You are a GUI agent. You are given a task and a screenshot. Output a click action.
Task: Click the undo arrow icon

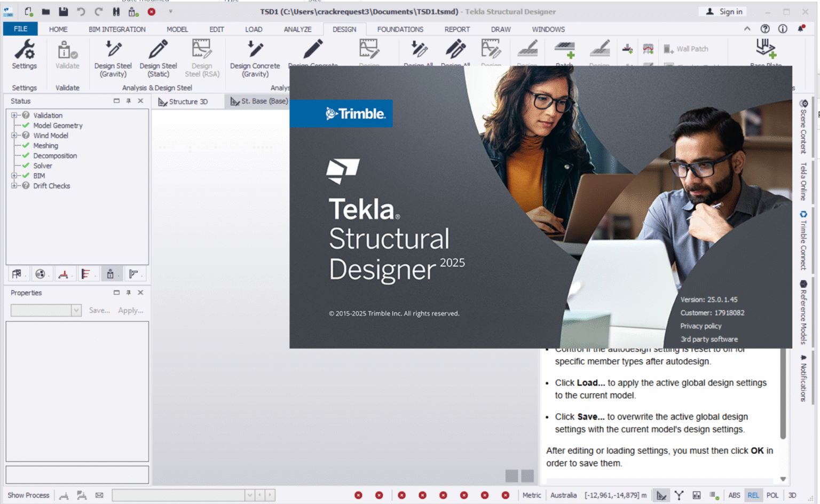[81, 11]
